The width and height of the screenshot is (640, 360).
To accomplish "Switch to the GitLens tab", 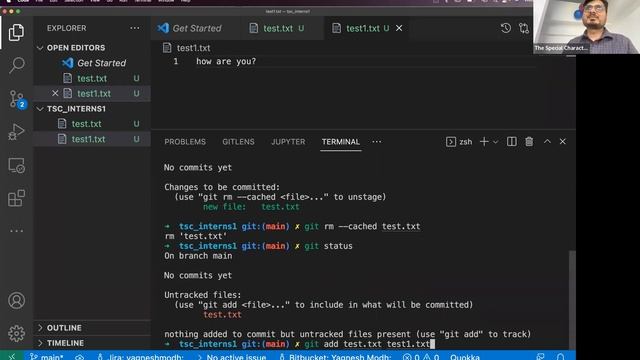I will [238, 142].
